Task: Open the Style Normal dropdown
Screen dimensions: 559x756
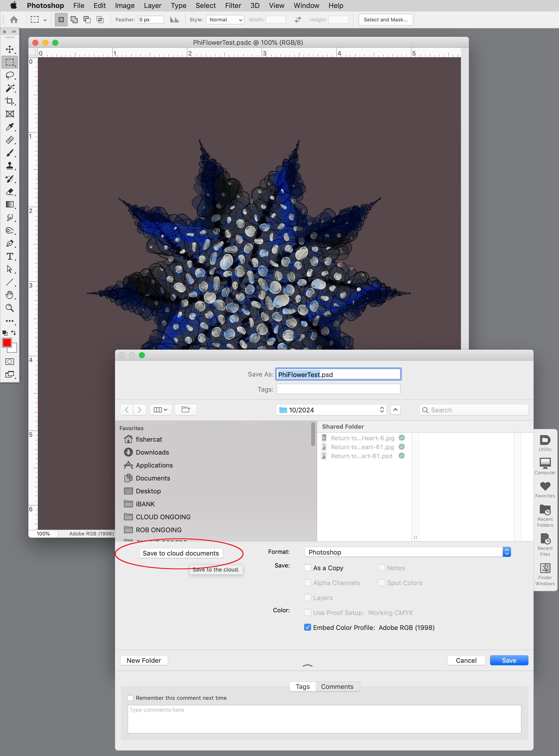Action: coord(225,20)
